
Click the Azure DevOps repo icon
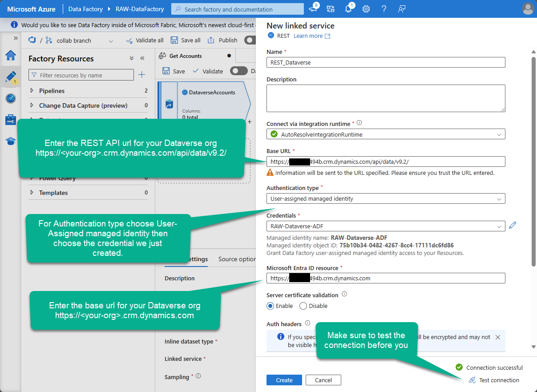point(32,40)
